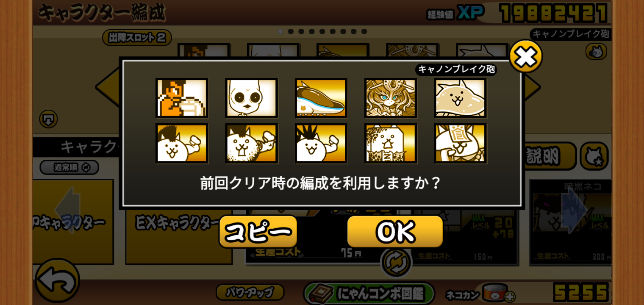
Task: Click the jellyfish cat character icon
Action: [460, 98]
